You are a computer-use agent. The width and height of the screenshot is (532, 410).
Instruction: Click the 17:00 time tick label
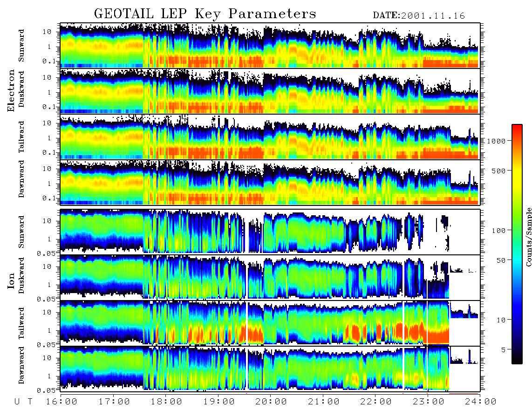click(114, 402)
